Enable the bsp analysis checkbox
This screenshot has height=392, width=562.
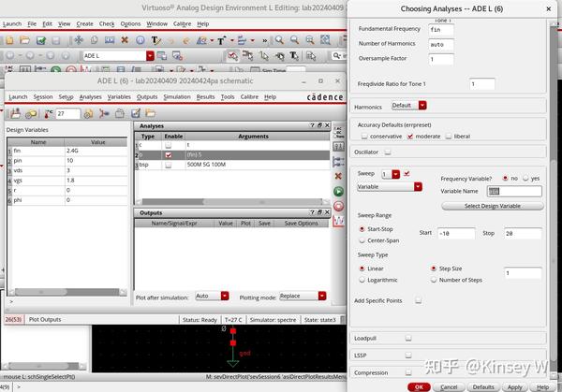tap(168, 165)
